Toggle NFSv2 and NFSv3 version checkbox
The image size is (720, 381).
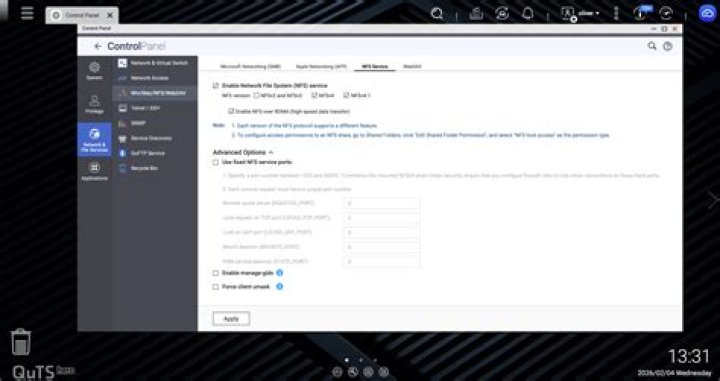(257, 95)
